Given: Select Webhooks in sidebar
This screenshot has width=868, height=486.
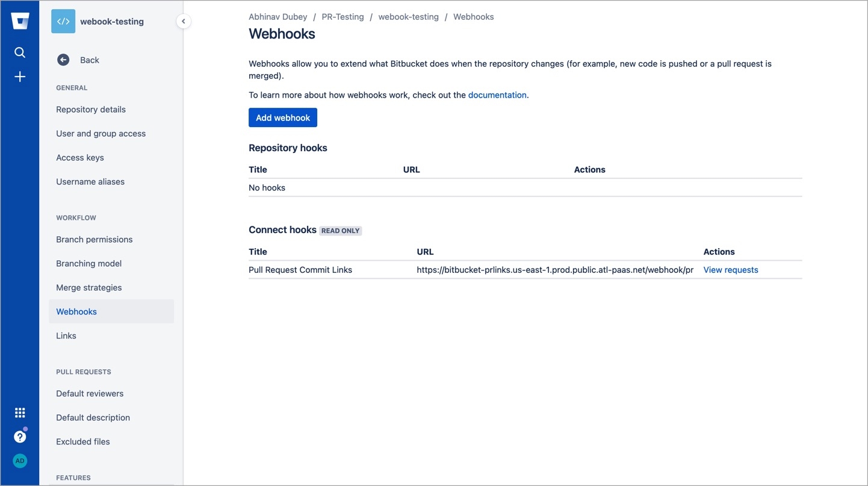Looking at the screenshot, I should pos(111,311).
